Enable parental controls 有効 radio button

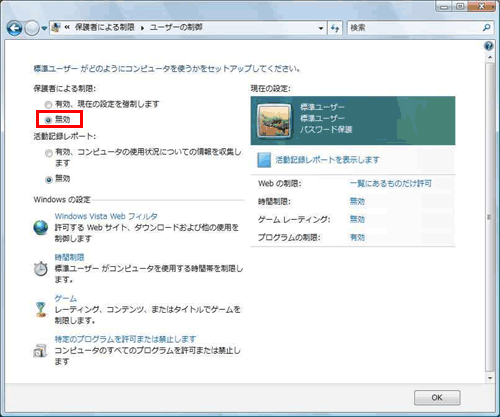pyautogui.click(x=49, y=105)
